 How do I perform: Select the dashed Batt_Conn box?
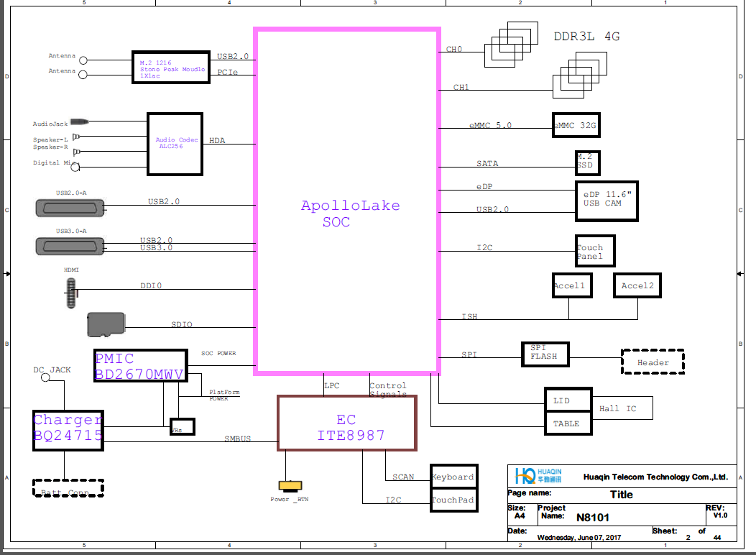pos(68,488)
